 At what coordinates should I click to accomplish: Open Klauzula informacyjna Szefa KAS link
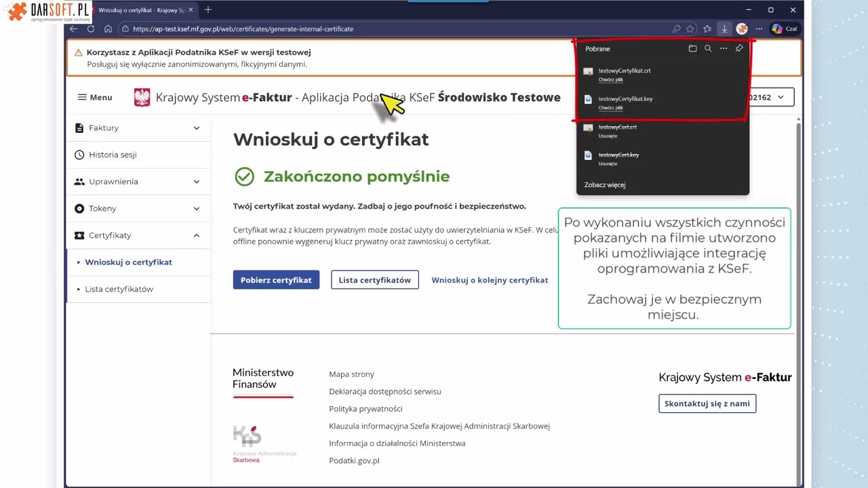439,426
